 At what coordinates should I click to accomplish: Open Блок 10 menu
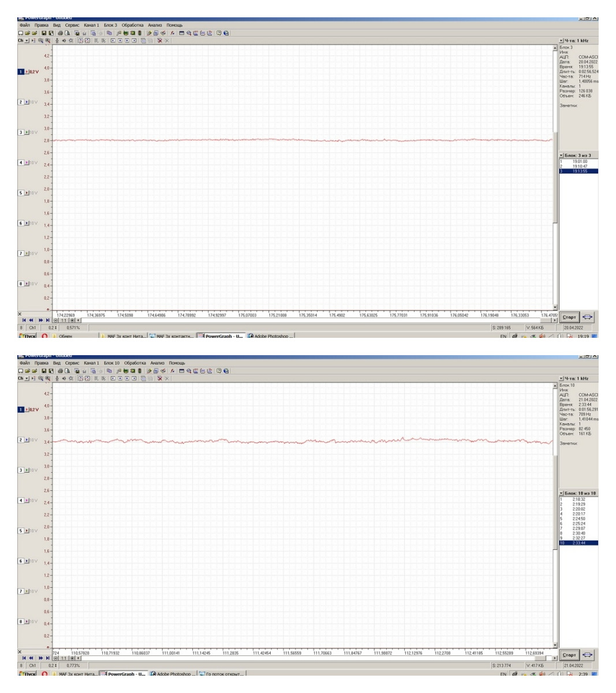(x=111, y=363)
